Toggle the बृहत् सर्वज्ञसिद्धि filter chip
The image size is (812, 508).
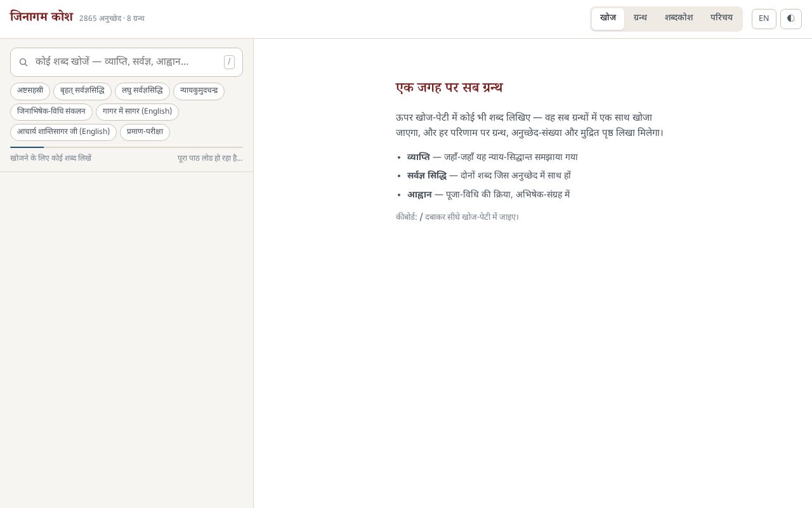click(82, 91)
